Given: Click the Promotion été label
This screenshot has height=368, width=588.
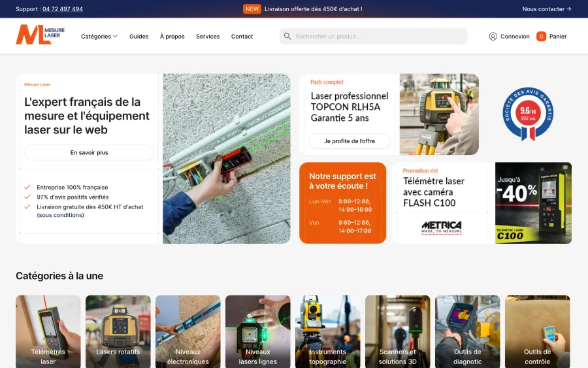Looking at the screenshot, I should [x=420, y=171].
